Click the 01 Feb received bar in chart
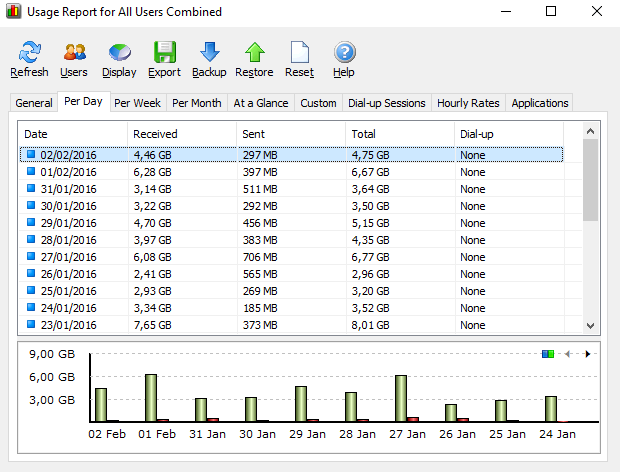The image size is (620, 472). [151, 398]
